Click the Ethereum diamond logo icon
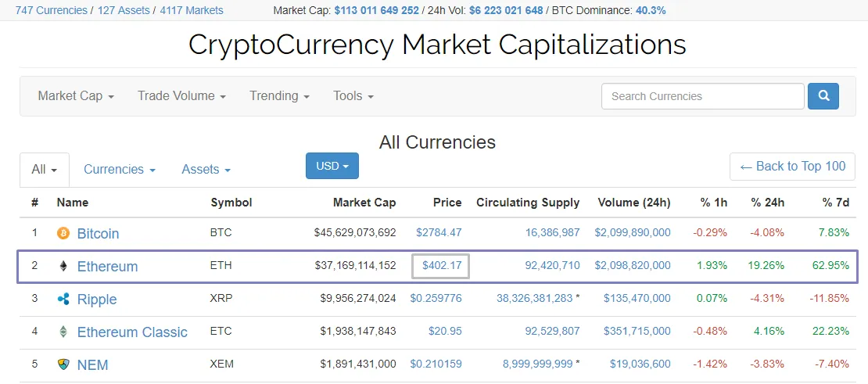The width and height of the screenshot is (868, 384). 63,266
